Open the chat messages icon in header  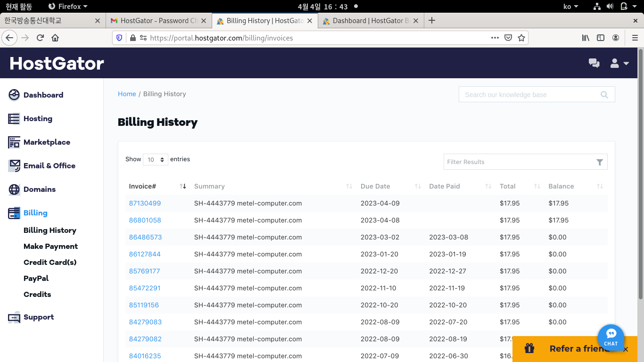(594, 63)
